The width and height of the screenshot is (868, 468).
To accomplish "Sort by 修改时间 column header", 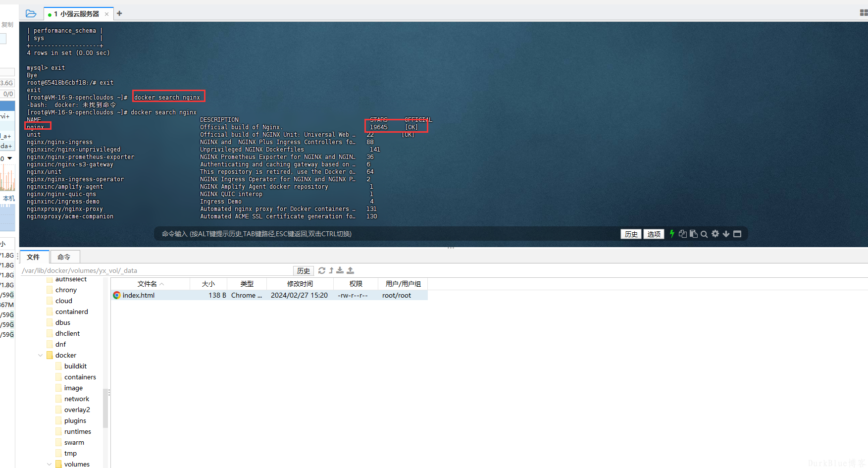I will [300, 284].
